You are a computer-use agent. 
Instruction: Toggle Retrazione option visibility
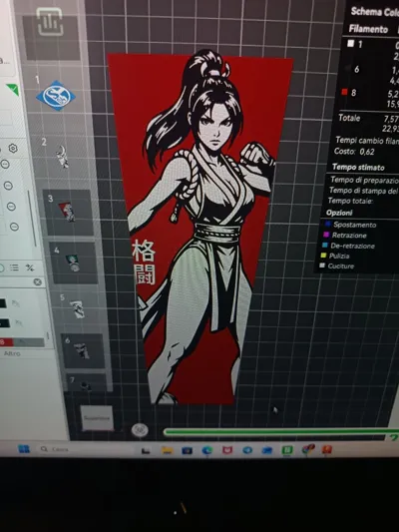345,235
